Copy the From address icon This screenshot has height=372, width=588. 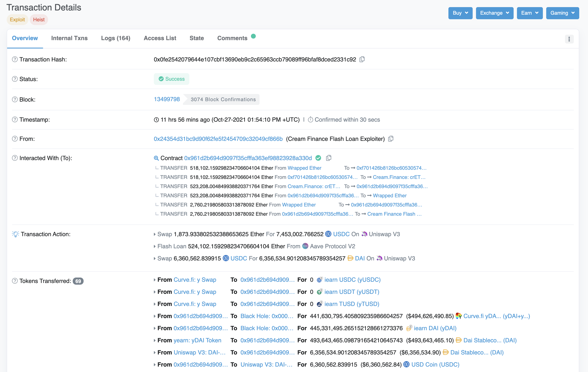click(391, 139)
